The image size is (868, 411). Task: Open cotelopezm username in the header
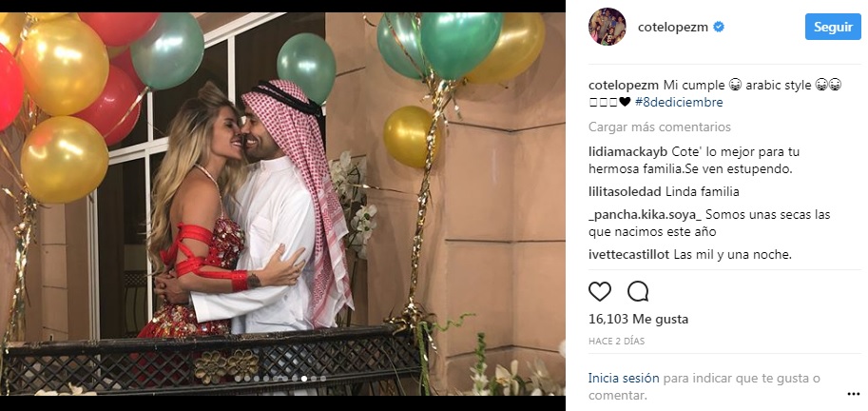click(x=672, y=28)
